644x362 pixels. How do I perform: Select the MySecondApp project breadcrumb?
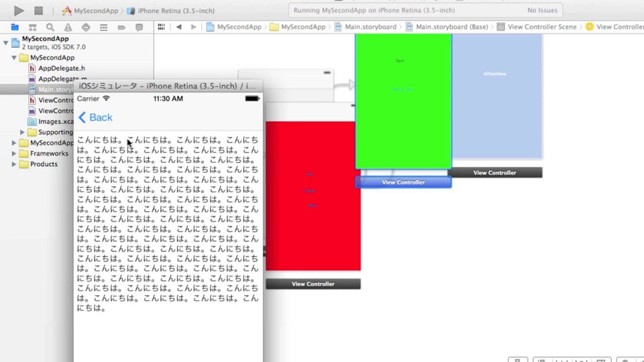pos(233,27)
